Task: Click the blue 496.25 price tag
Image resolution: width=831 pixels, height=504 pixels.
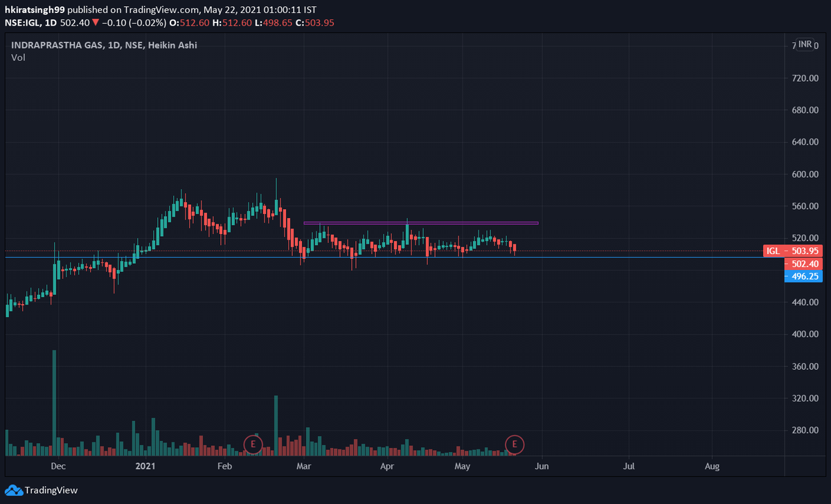Action: [805, 276]
